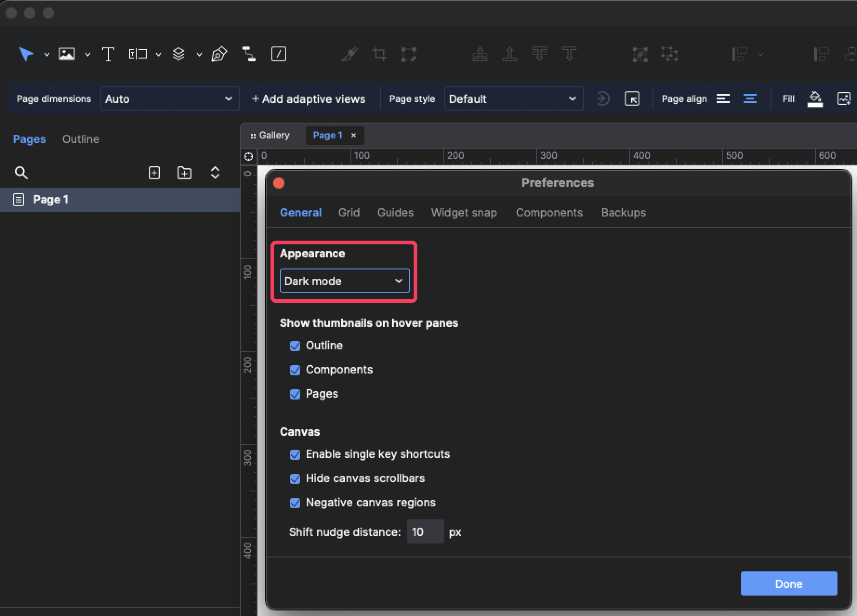This screenshot has height=616, width=857.
Task: Click Add adaptive views
Action: click(x=309, y=98)
